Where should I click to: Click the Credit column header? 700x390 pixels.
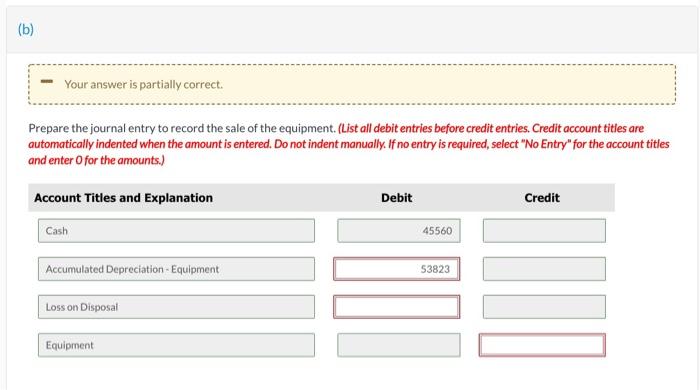coord(542,198)
